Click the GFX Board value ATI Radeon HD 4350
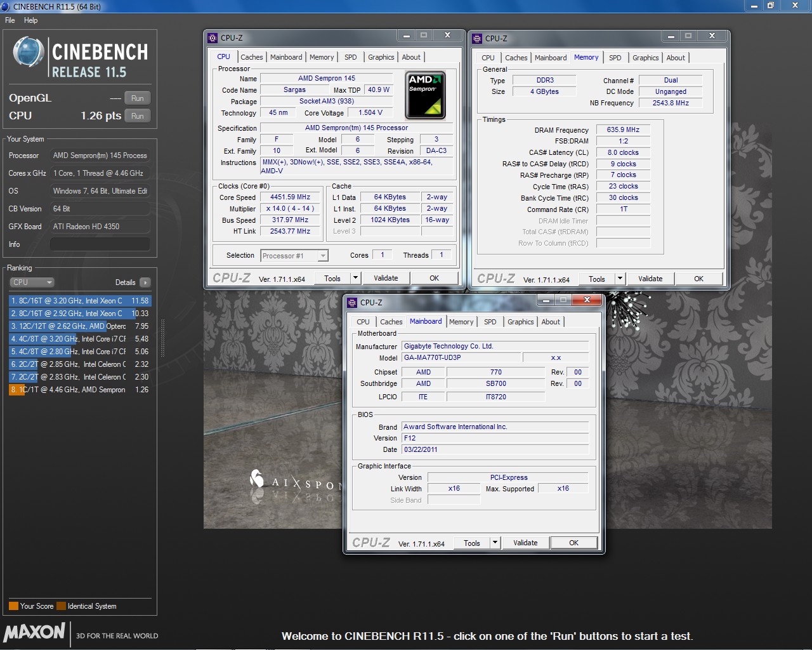This screenshot has height=650, width=812. [100, 227]
